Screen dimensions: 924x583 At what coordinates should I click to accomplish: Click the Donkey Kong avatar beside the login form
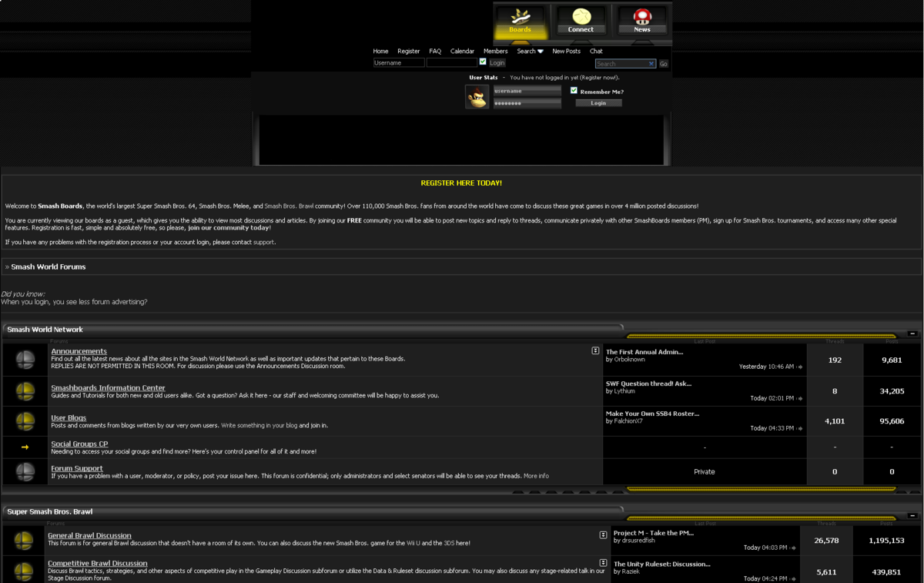tap(477, 96)
